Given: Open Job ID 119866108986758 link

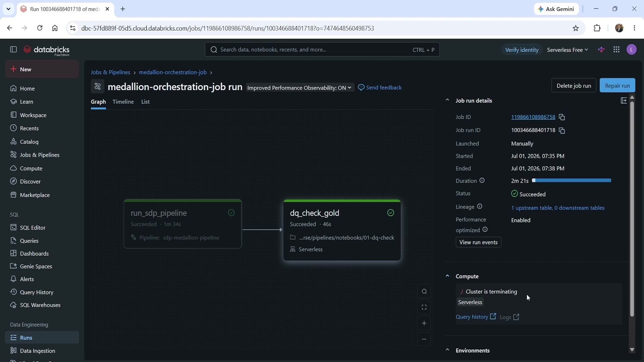Looking at the screenshot, I should pyautogui.click(x=533, y=117).
